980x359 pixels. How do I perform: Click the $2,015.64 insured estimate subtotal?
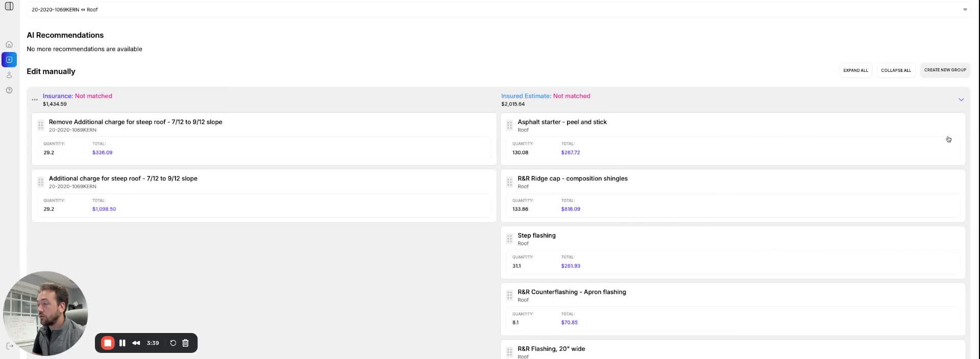pos(513,104)
